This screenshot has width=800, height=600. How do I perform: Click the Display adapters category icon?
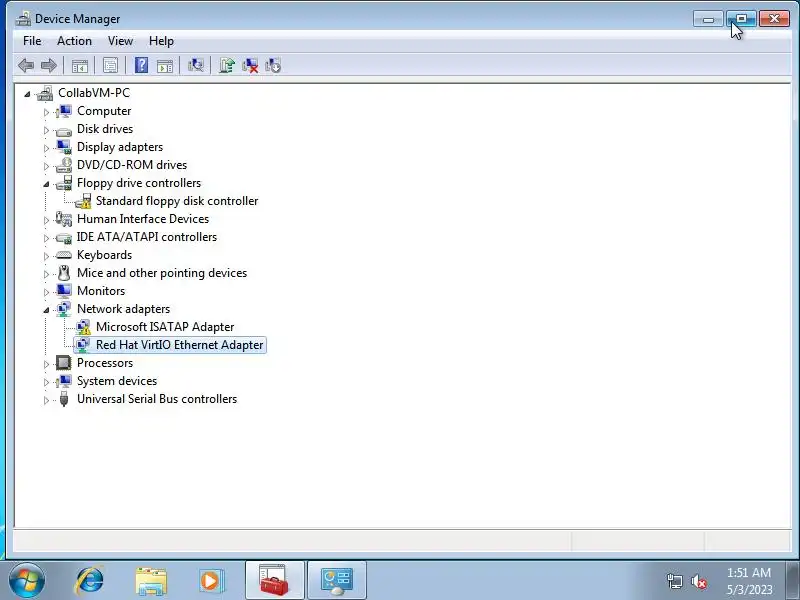click(64, 147)
